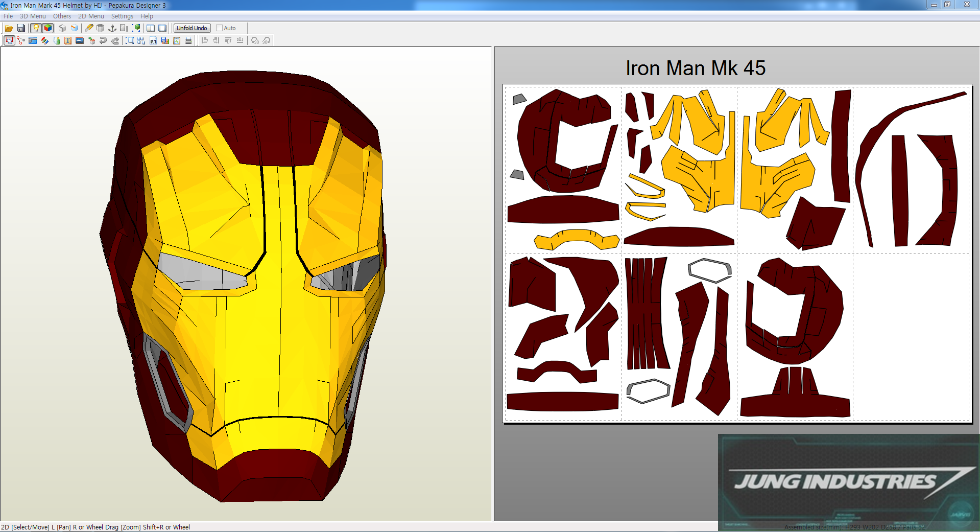Open the Others menu
Viewport: 980px width, 532px height.
pyautogui.click(x=62, y=16)
